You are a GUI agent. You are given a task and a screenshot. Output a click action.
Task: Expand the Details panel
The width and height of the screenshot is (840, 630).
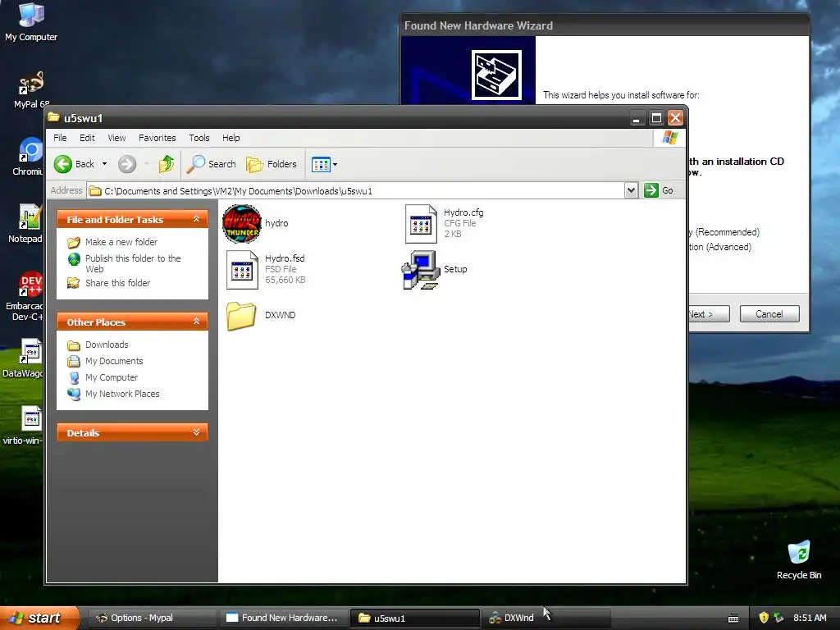pyautogui.click(x=197, y=432)
